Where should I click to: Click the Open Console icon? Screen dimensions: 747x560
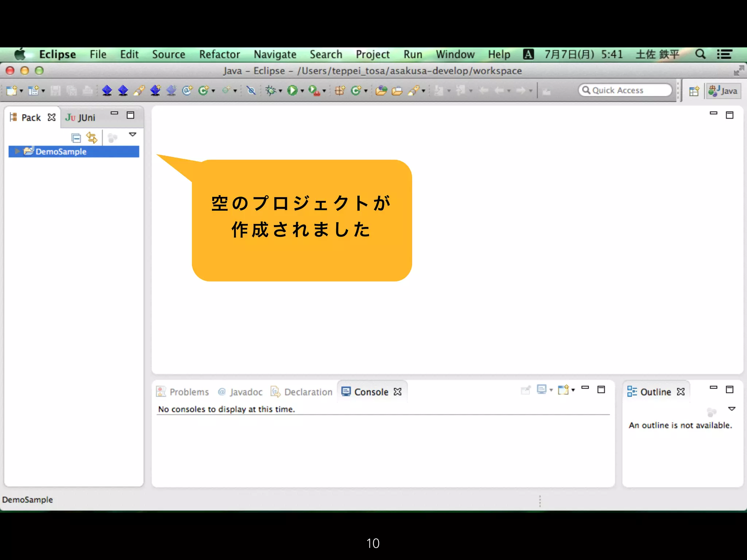point(564,390)
